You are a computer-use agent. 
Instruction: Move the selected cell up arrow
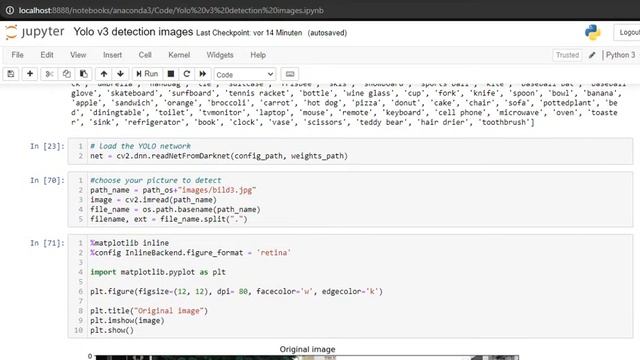pyautogui.click(x=104, y=74)
